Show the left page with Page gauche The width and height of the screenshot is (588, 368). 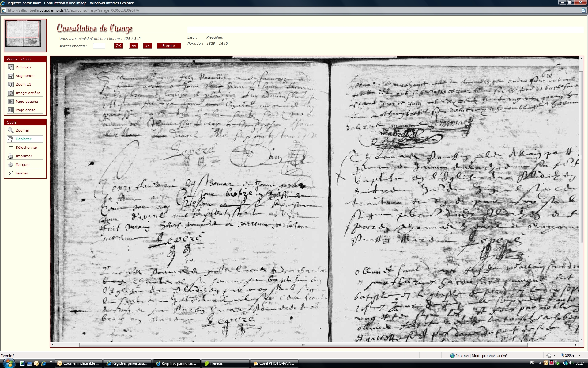[x=11, y=102]
